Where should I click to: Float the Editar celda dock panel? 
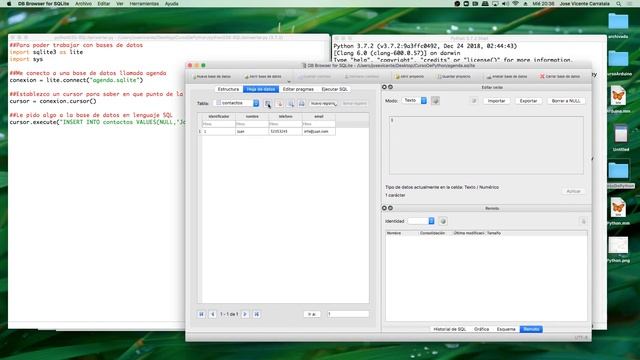pyautogui.click(x=390, y=87)
